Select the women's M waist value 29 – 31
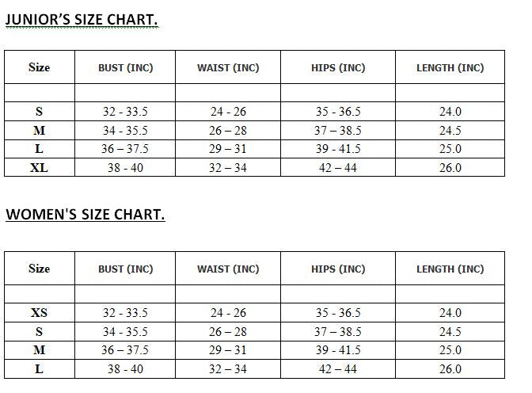 (x=228, y=350)
